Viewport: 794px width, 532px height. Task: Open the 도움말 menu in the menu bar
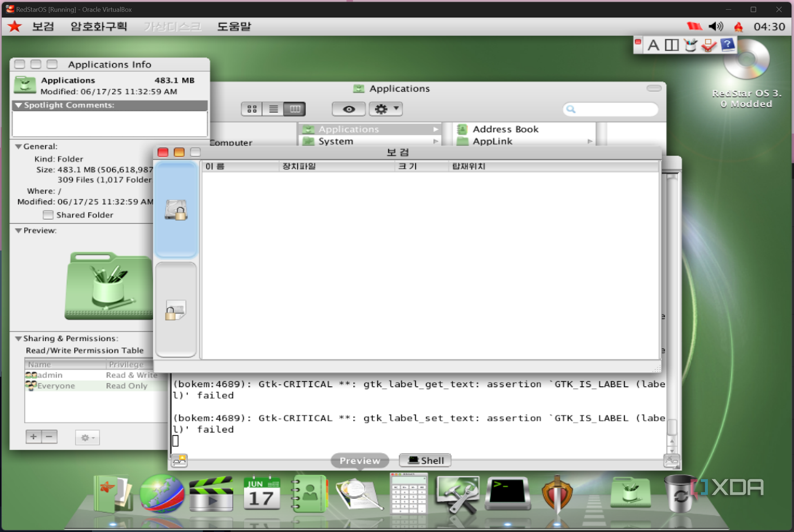(x=234, y=26)
